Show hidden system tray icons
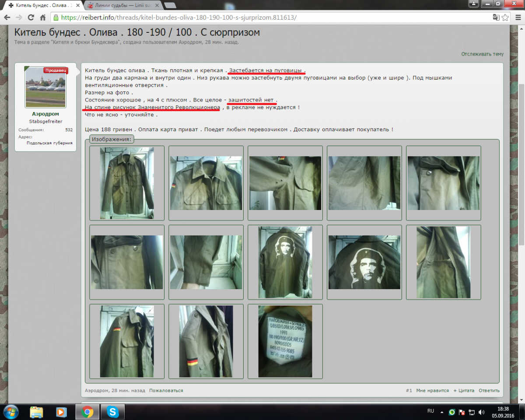Screen dimensions: 525x420 443,412
